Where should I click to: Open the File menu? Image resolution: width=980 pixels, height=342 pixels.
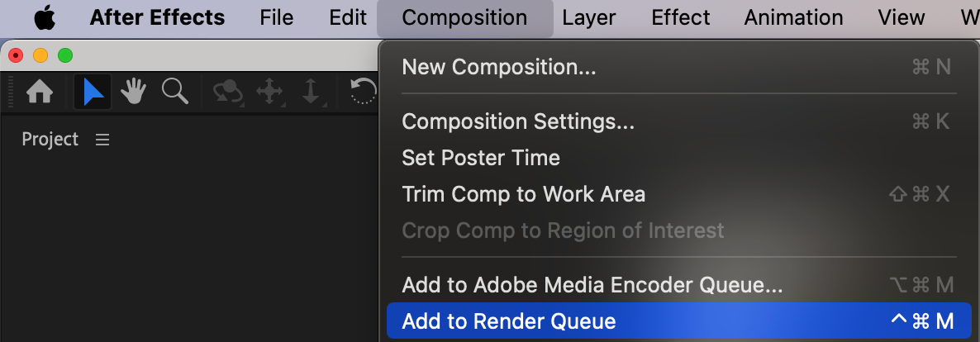tap(276, 17)
